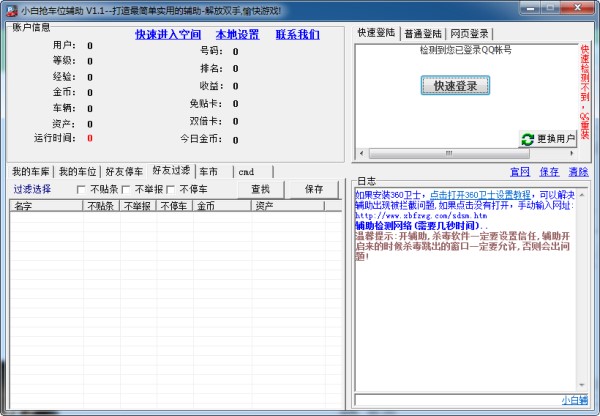Select the 好友过滤 tab
Screen dimensions: 600x416
(171, 171)
